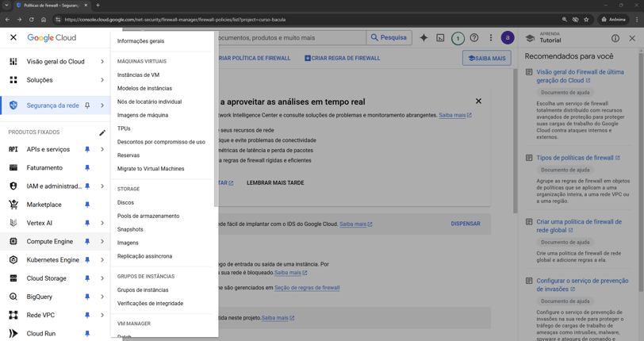Open Tipos de políticas de firewall link
Image resolution: width=644 pixels, height=341 pixels.
[x=578, y=158]
